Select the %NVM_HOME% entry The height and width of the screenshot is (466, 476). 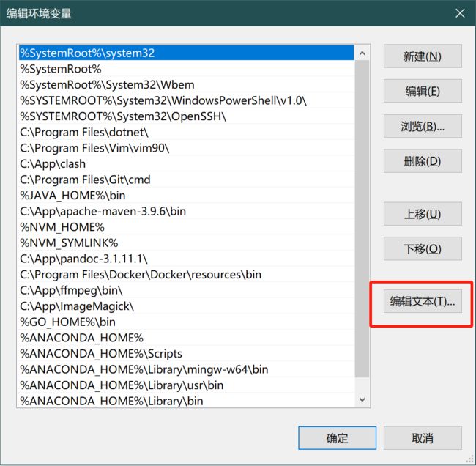(186, 227)
